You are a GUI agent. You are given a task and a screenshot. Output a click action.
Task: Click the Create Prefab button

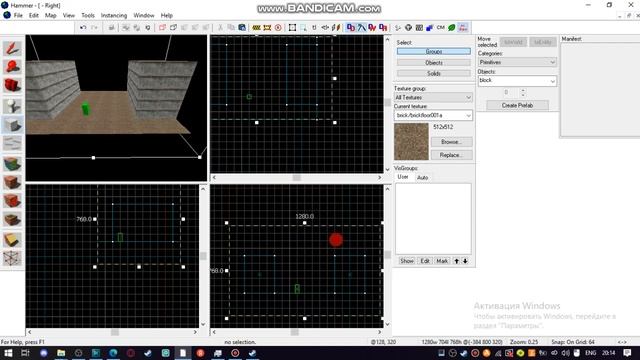(517, 105)
